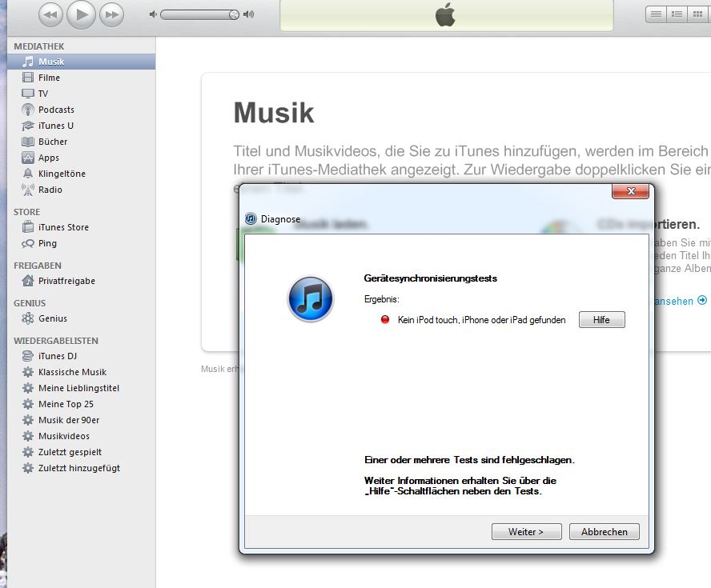Open Klingeltöne bell icon
Screen dimensions: 711x588
pos(28,174)
